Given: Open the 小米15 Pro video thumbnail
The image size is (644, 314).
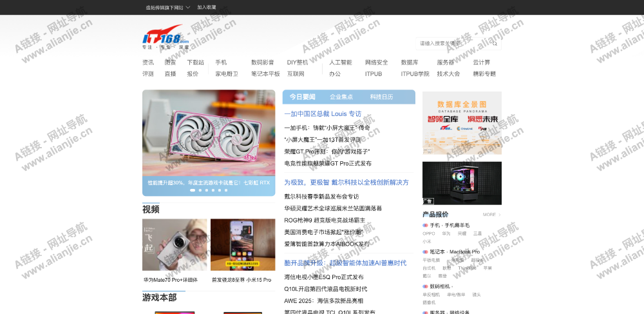Looking at the screenshot, I should click(x=243, y=244).
